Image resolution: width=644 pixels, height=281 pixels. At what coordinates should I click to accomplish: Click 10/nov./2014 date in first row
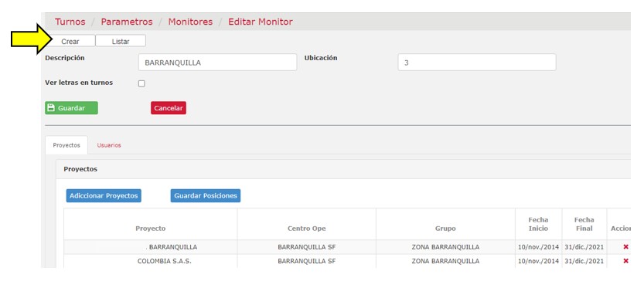538,247
